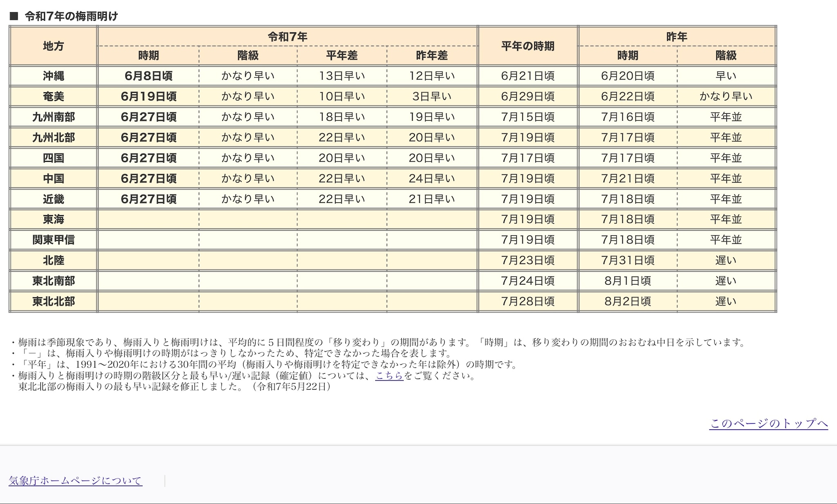Open 気象庁ホームページについて footer link
Image resolution: width=837 pixels, height=504 pixels.
coord(76,481)
